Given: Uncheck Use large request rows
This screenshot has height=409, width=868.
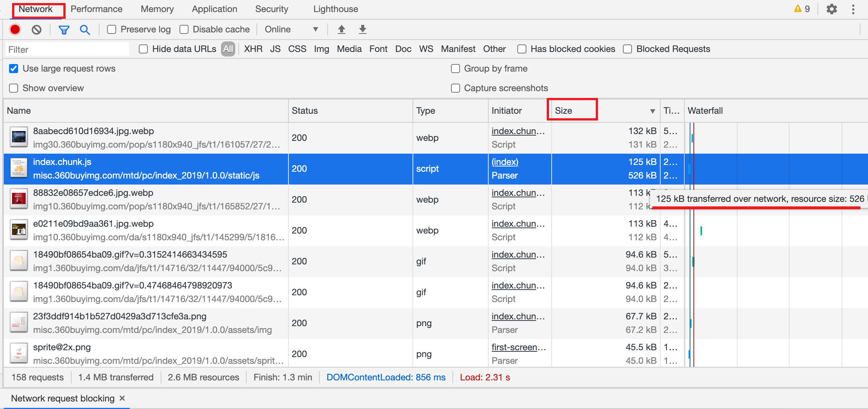Looking at the screenshot, I should click(14, 69).
